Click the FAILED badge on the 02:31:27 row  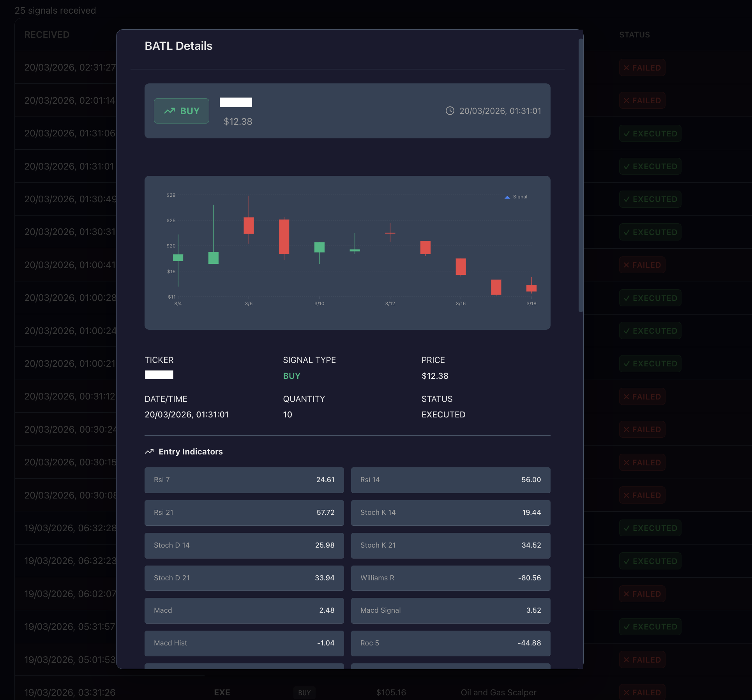point(642,68)
